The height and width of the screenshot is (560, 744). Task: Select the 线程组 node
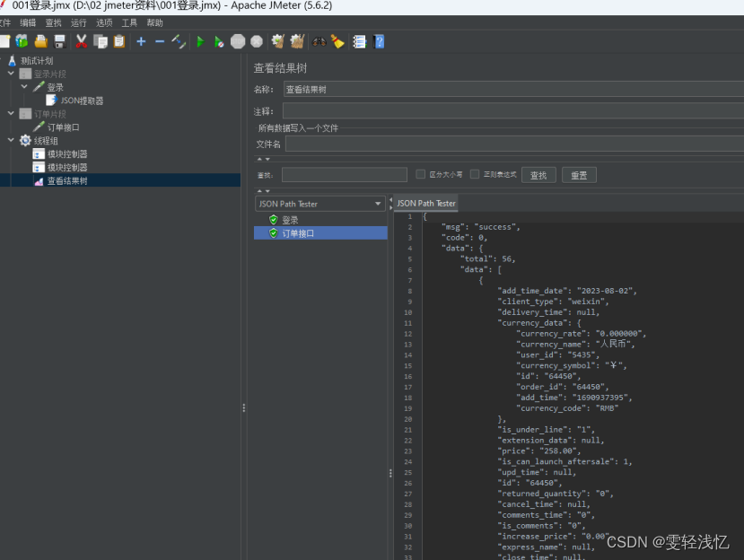coord(46,141)
